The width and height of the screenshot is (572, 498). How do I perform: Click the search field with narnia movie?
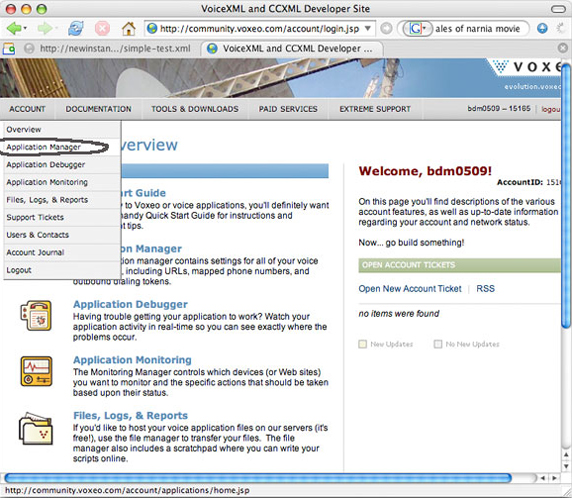click(477, 28)
